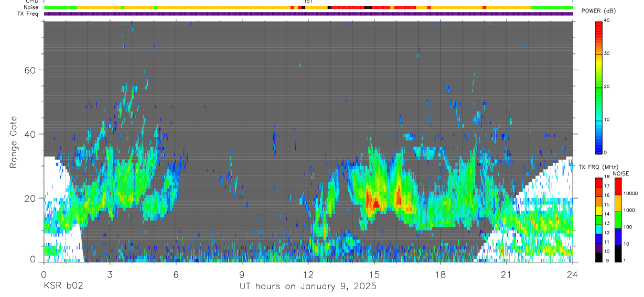Click the 12 hour tick label
The height and width of the screenshot is (297, 644).
308,274
